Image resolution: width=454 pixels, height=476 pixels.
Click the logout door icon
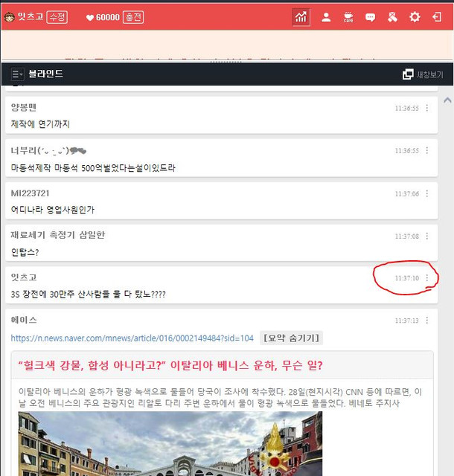pos(437,17)
